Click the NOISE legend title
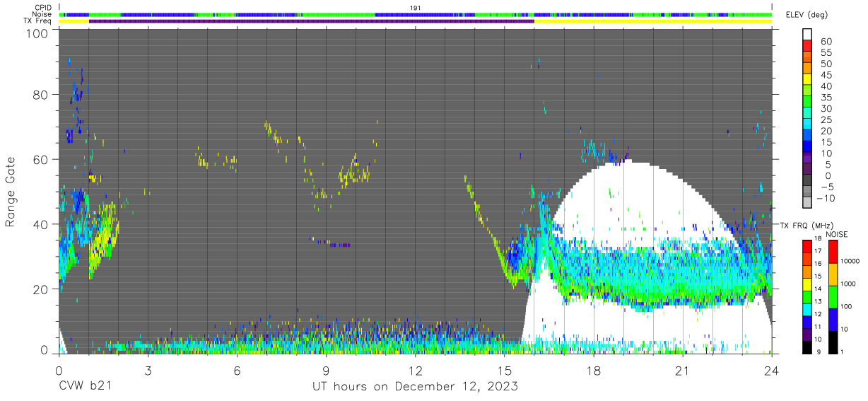Image resolution: width=868 pixels, height=401 pixels. [836, 234]
